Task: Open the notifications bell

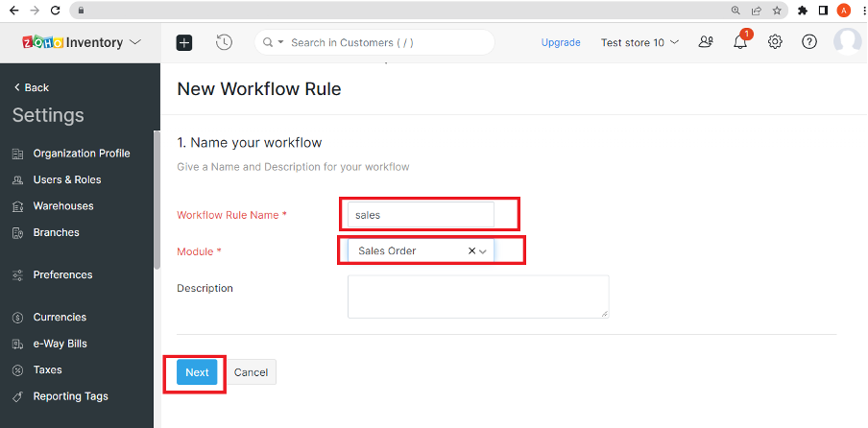Action: point(740,42)
